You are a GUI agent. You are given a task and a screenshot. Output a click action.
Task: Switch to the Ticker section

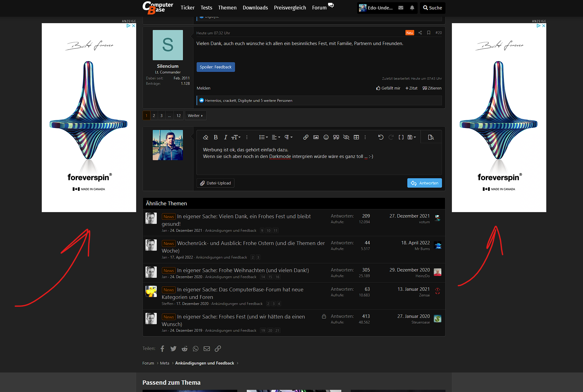pyautogui.click(x=187, y=8)
